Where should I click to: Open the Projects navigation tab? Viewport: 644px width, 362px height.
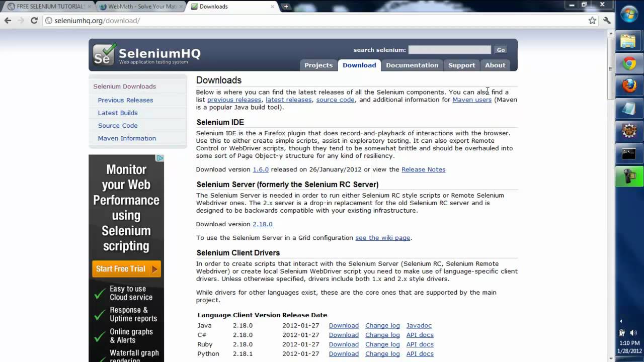click(x=318, y=65)
